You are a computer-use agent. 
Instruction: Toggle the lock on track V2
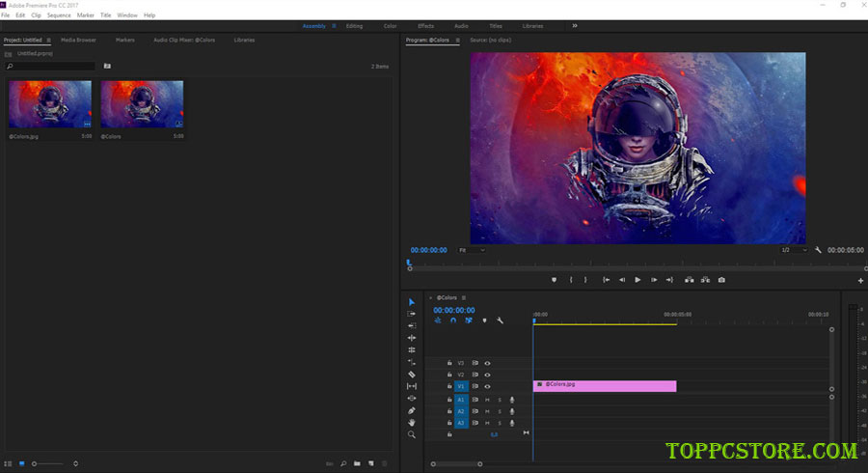tap(449, 375)
